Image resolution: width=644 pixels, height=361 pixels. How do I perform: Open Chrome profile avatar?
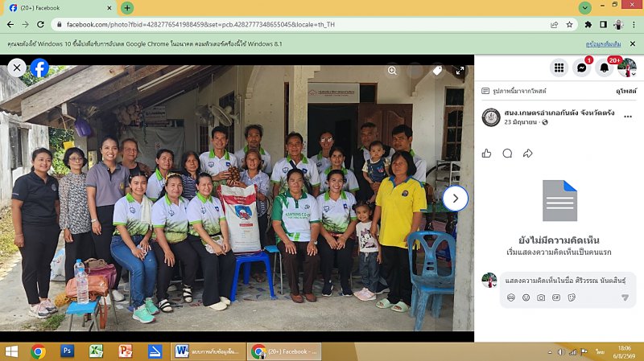618,25
